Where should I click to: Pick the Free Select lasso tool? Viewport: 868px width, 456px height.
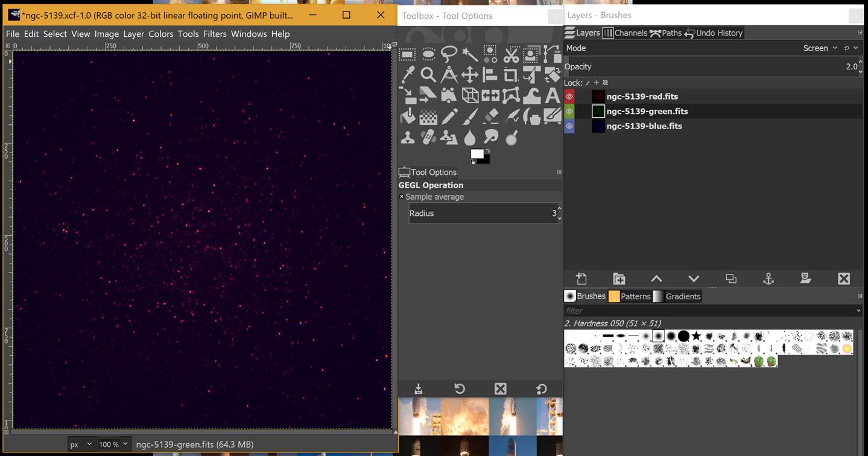point(449,55)
